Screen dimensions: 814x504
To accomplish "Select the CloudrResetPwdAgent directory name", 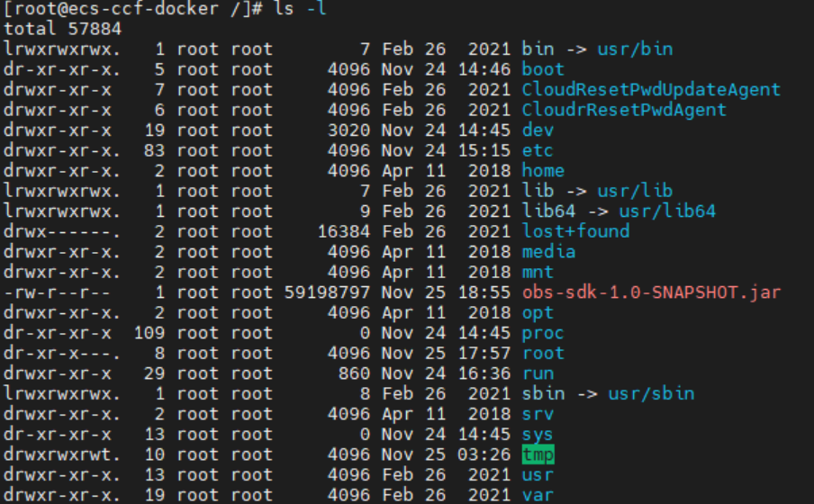I will pyautogui.click(x=624, y=110).
